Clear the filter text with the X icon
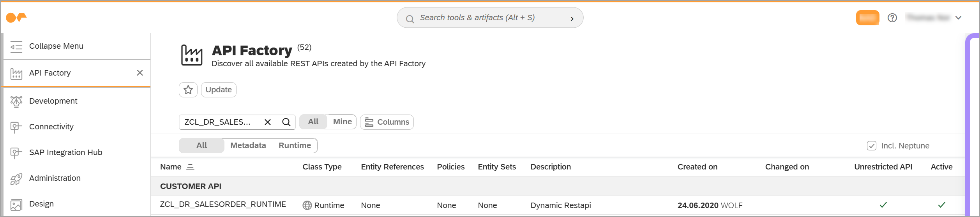980x217 pixels. [268, 122]
